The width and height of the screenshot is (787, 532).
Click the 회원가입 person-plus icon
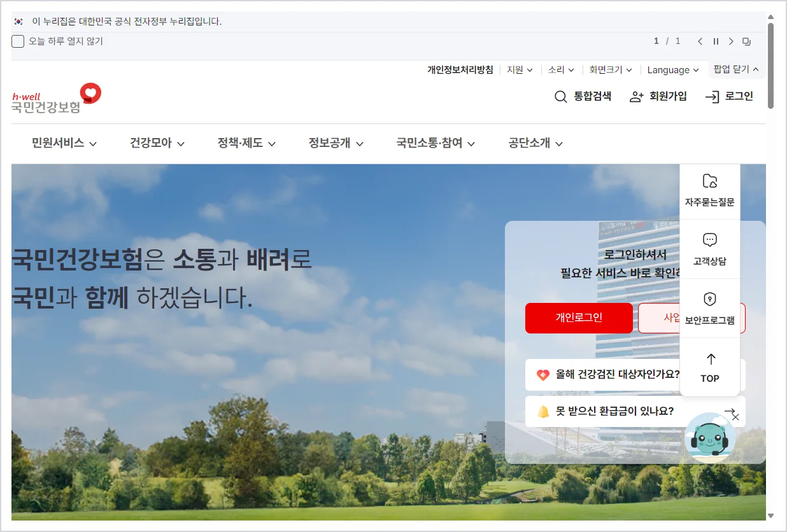[636, 97]
